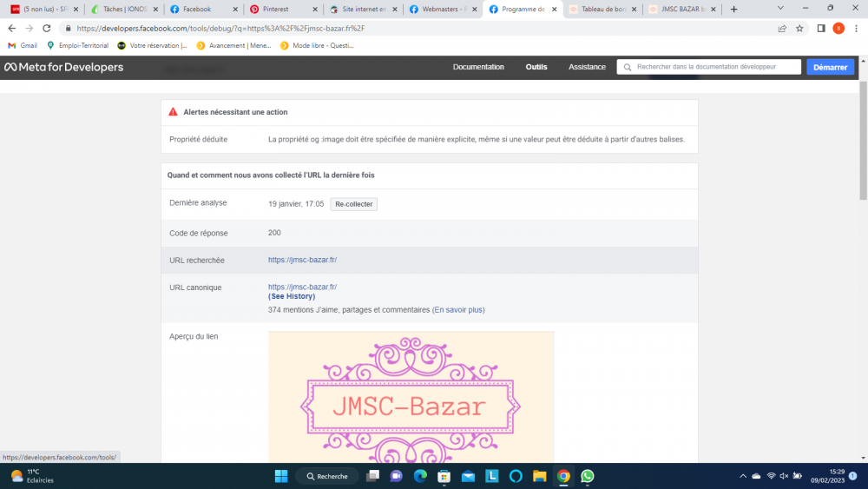Click the padlock site info icon
Image resolution: width=868 pixels, height=489 pixels.
(x=68, y=29)
